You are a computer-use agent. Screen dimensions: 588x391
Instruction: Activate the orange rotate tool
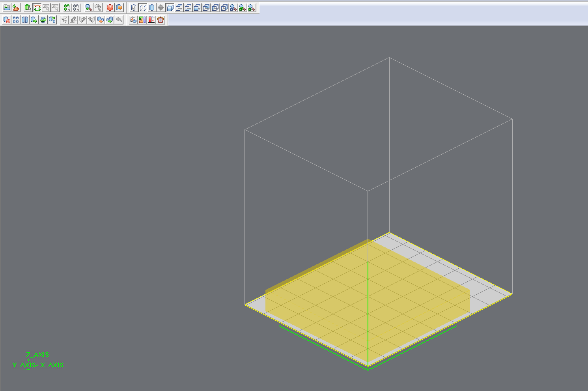(x=37, y=7)
